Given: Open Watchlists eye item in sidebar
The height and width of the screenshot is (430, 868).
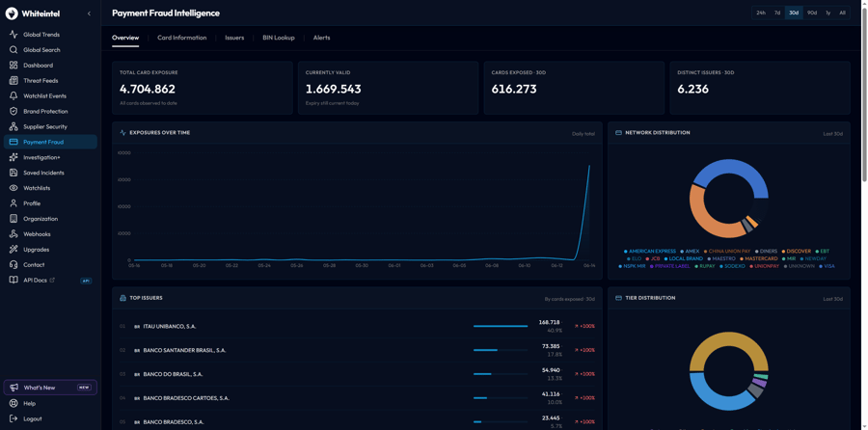Looking at the screenshot, I should pyautogui.click(x=50, y=188).
